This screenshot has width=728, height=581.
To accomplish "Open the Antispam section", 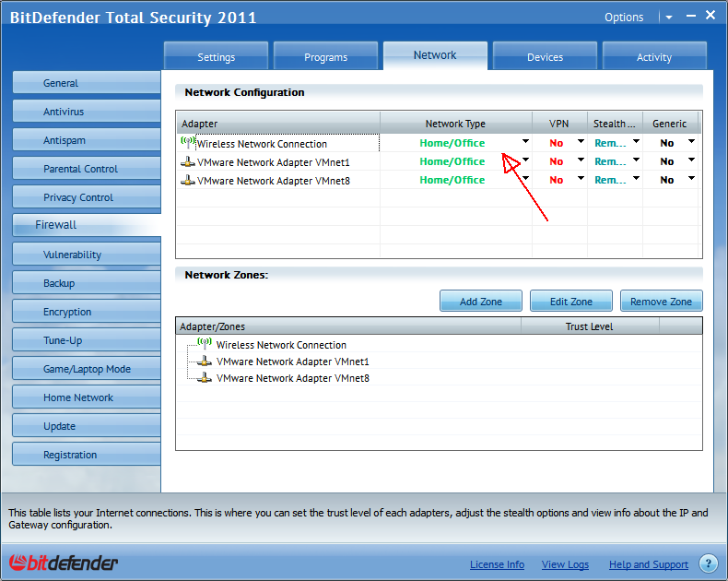I will coord(87,140).
